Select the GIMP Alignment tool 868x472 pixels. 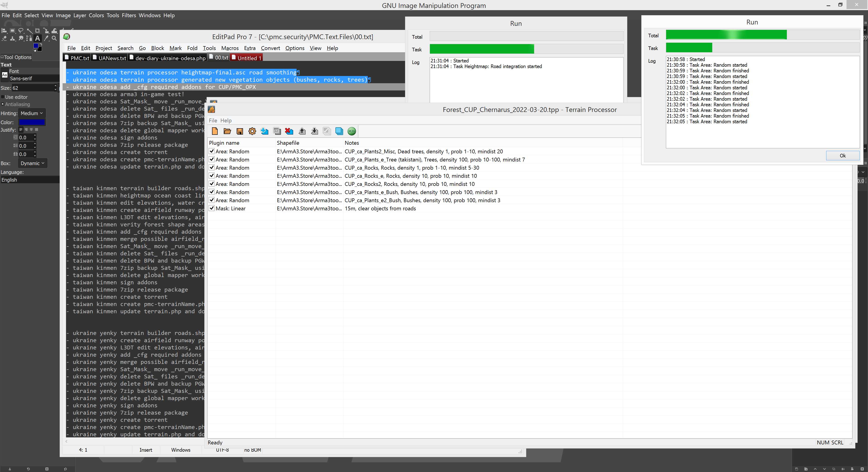(x=4, y=31)
